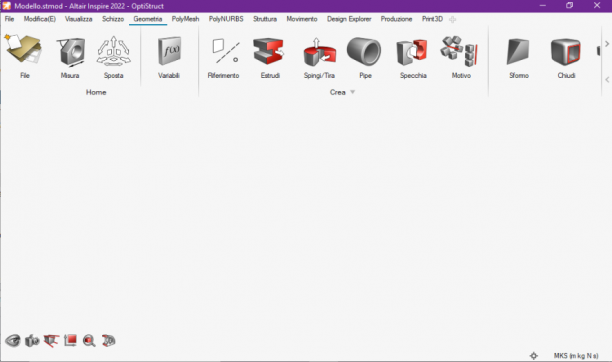Open the camera views icon
Screen dimensions: 612x362
(32, 341)
